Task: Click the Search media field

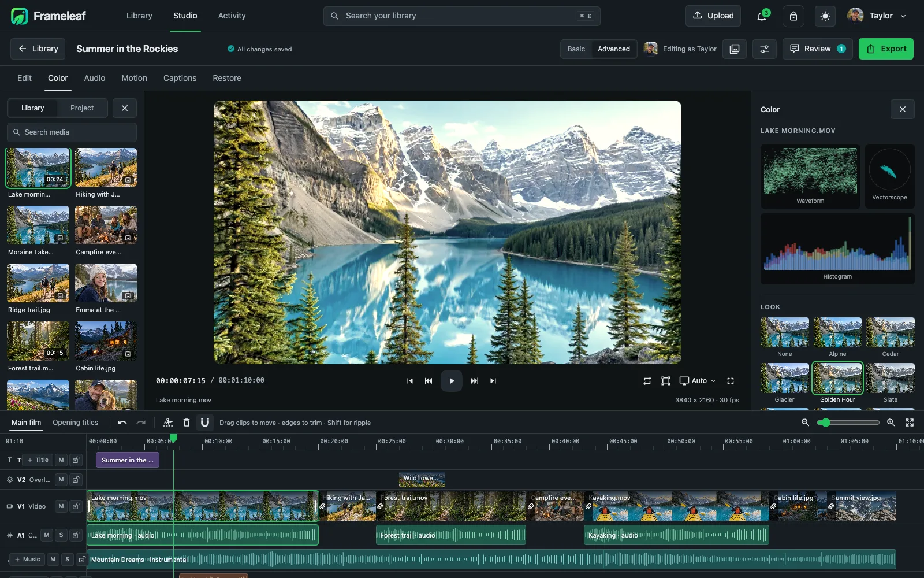Action: [72, 132]
